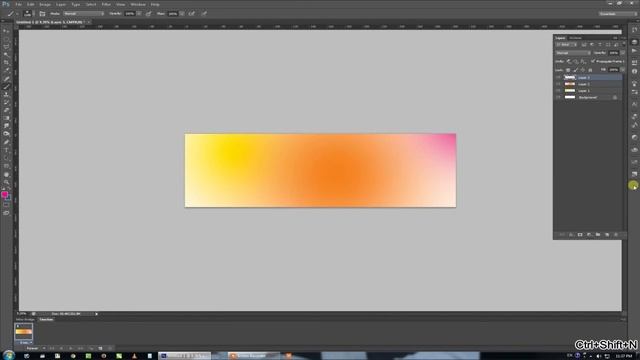
Task: Click the brush Opacity value field
Action: [x=130, y=13]
